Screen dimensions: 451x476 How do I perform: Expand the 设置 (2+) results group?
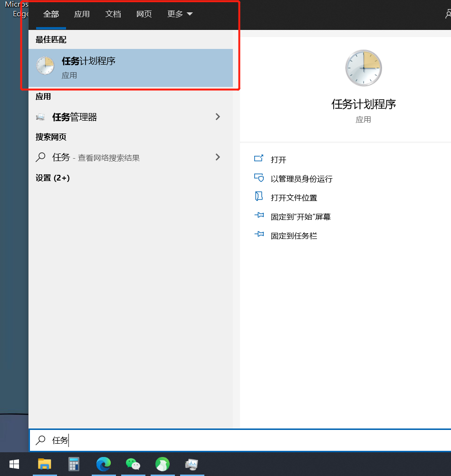(x=51, y=179)
